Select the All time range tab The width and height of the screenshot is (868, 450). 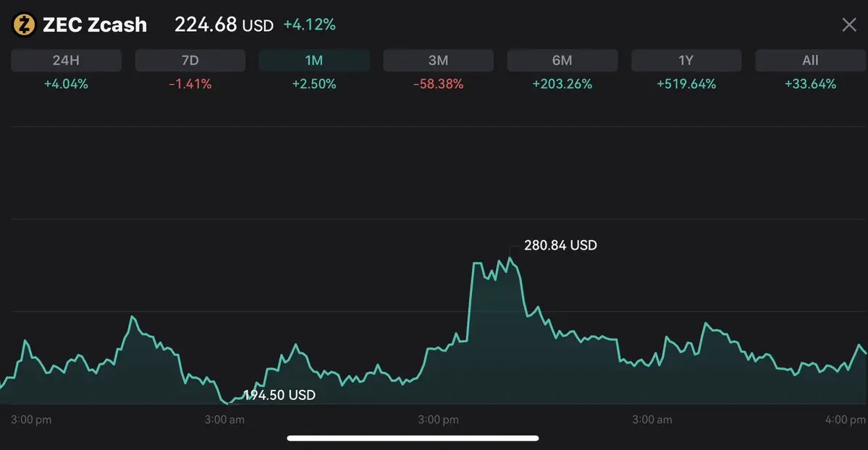click(810, 61)
